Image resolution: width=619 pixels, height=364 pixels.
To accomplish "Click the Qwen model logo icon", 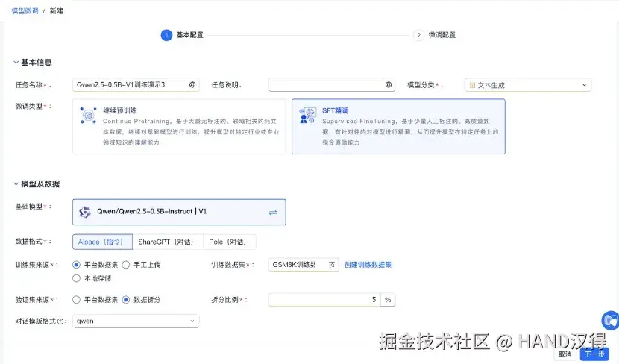I will (85, 212).
